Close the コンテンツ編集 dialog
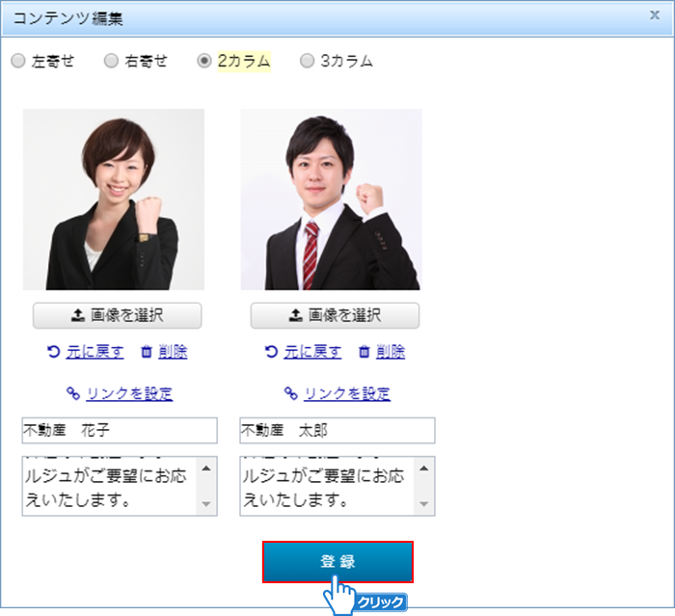The image size is (675, 616). pyautogui.click(x=655, y=15)
